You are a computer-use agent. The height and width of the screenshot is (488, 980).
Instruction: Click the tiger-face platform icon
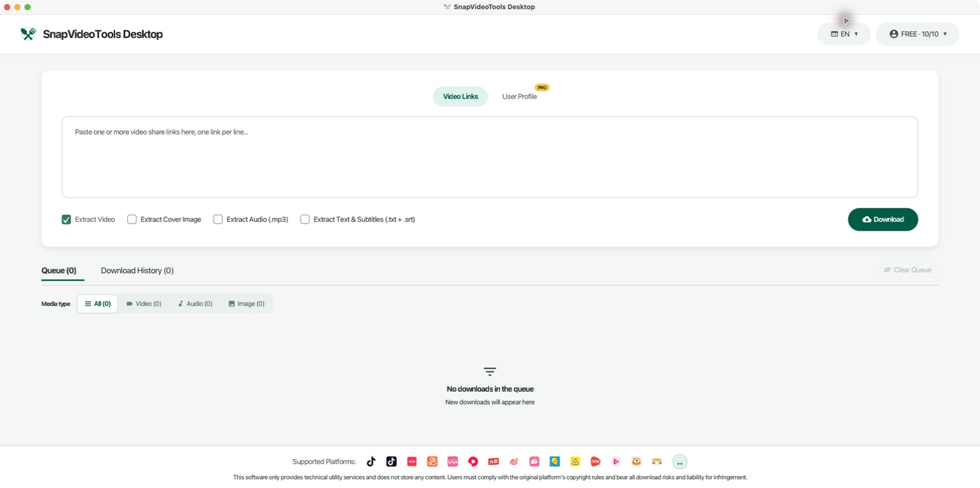coord(656,461)
